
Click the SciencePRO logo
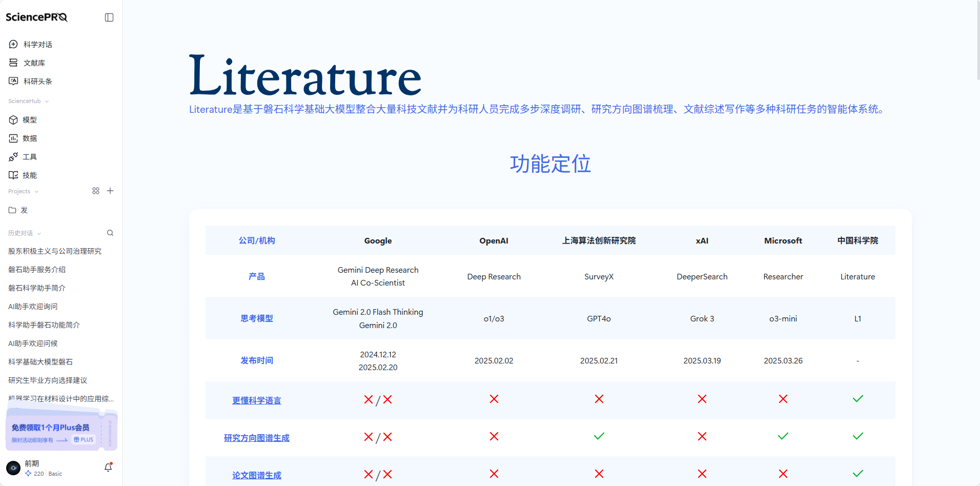coord(36,17)
